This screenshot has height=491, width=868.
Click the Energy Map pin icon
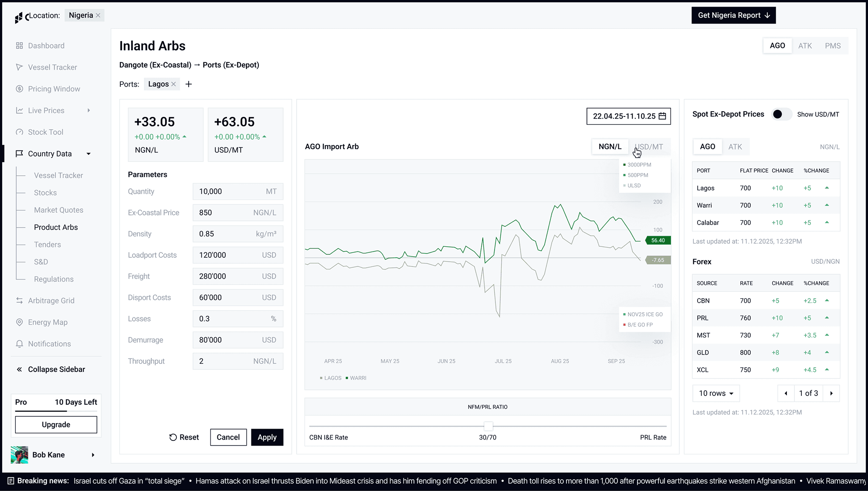click(x=19, y=322)
